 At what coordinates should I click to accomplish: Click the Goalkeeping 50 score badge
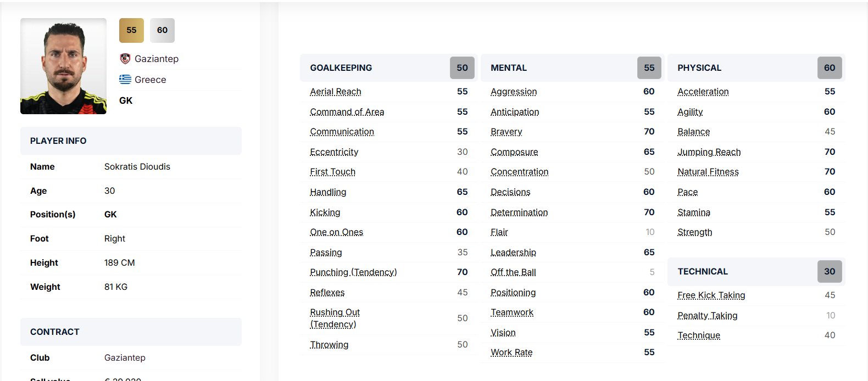click(x=462, y=68)
